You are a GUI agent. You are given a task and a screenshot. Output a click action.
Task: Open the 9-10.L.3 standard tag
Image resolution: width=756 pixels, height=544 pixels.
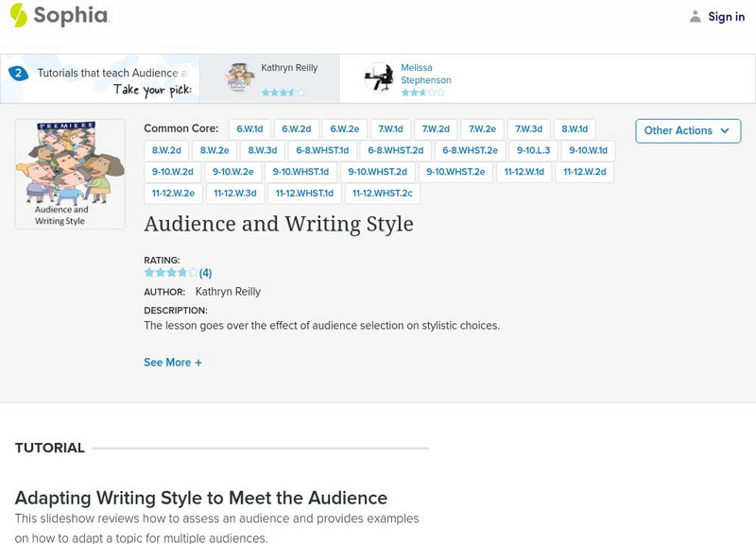pyautogui.click(x=534, y=151)
